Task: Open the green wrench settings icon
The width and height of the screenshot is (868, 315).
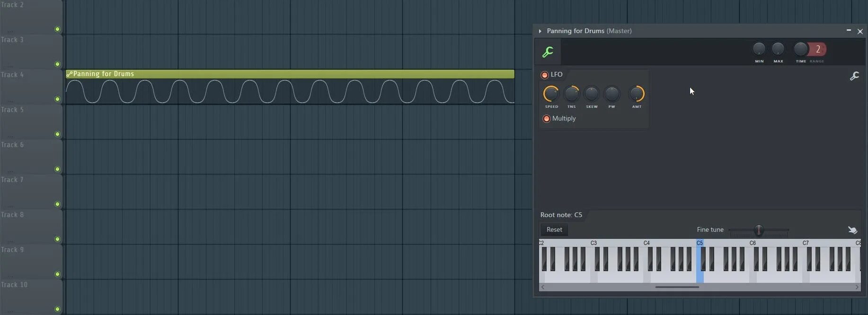Action: click(x=548, y=52)
